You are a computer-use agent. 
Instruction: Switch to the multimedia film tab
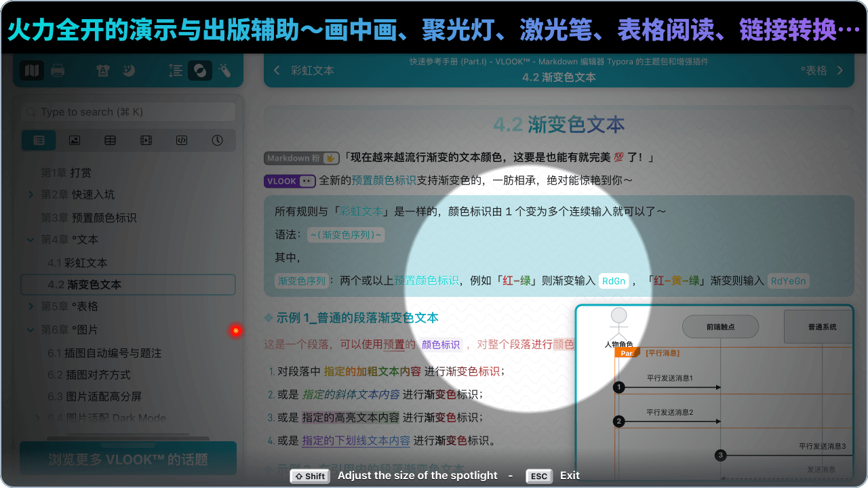coord(146,140)
